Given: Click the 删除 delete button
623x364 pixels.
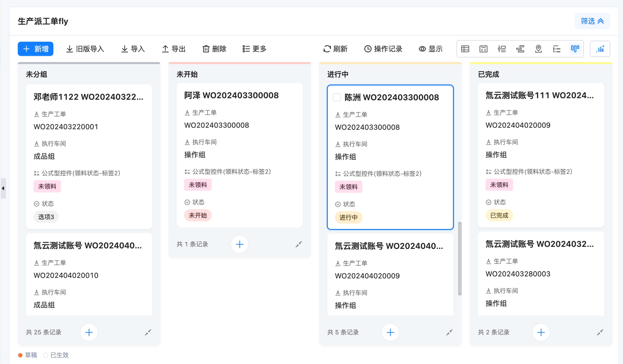Looking at the screenshot, I should [214, 49].
